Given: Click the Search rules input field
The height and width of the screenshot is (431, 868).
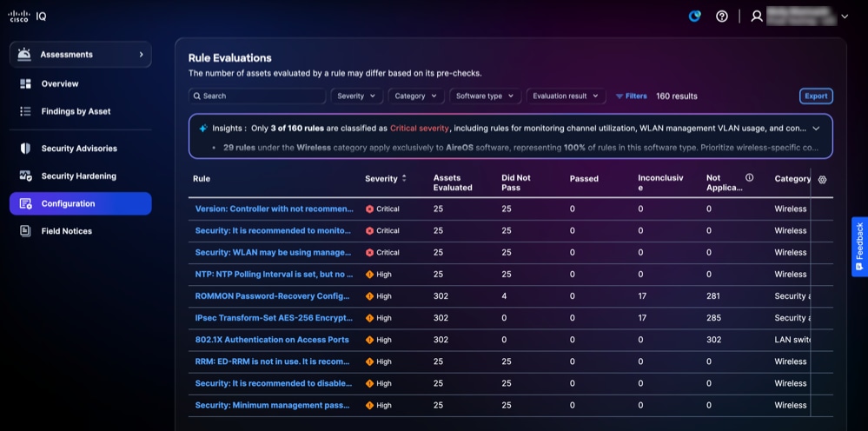Looking at the screenshot, I should (257, 96).
